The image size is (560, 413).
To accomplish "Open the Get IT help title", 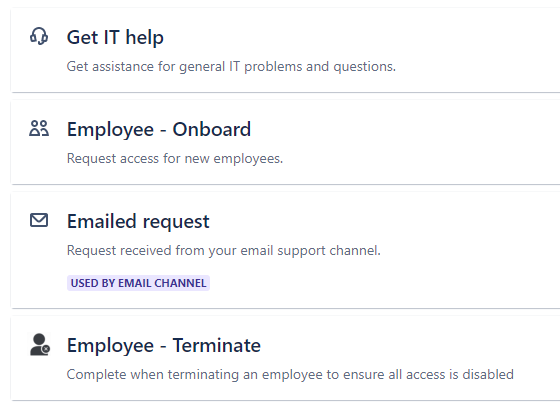I will pos(115,37).
